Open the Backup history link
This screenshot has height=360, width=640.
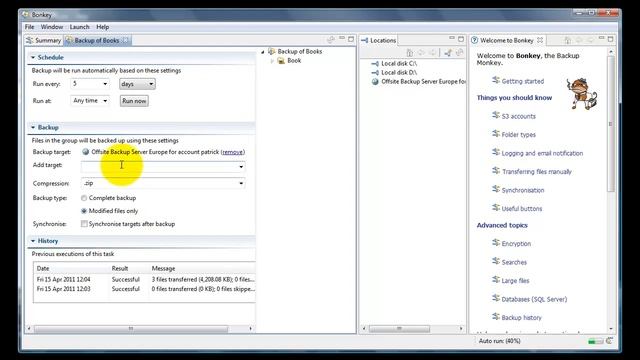[521, 318]
